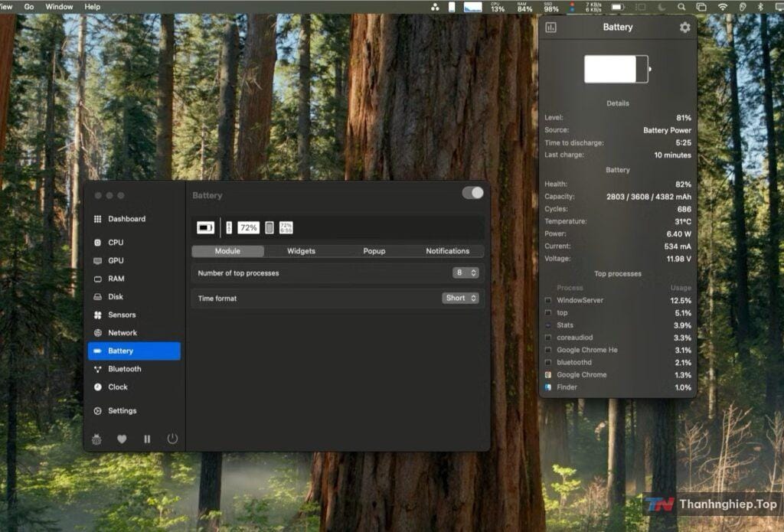Open the Dashboard section in sidebar

134,219
